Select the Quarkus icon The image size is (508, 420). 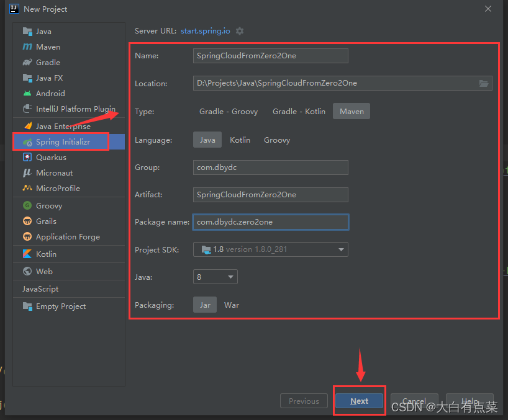tap(27, 157)
